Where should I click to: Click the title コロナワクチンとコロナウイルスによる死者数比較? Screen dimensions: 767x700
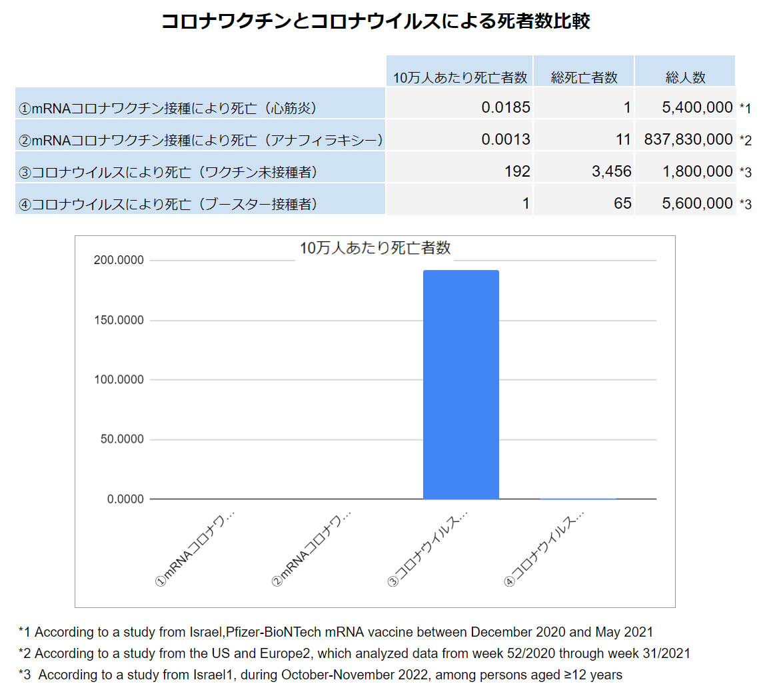[x=376, y=21]
